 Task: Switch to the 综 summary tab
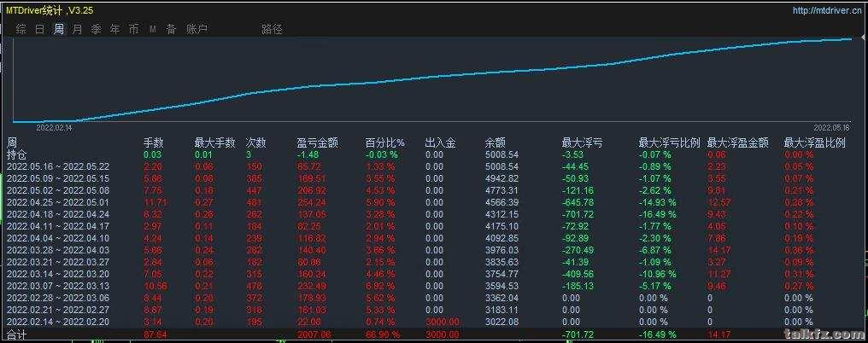21,29
